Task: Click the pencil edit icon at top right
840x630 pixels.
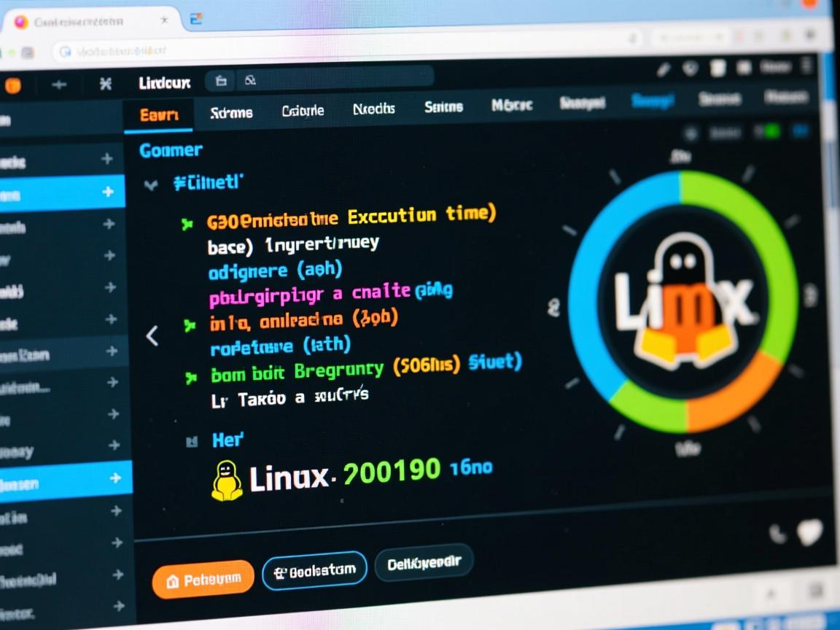Action: (x=663, y=68)
